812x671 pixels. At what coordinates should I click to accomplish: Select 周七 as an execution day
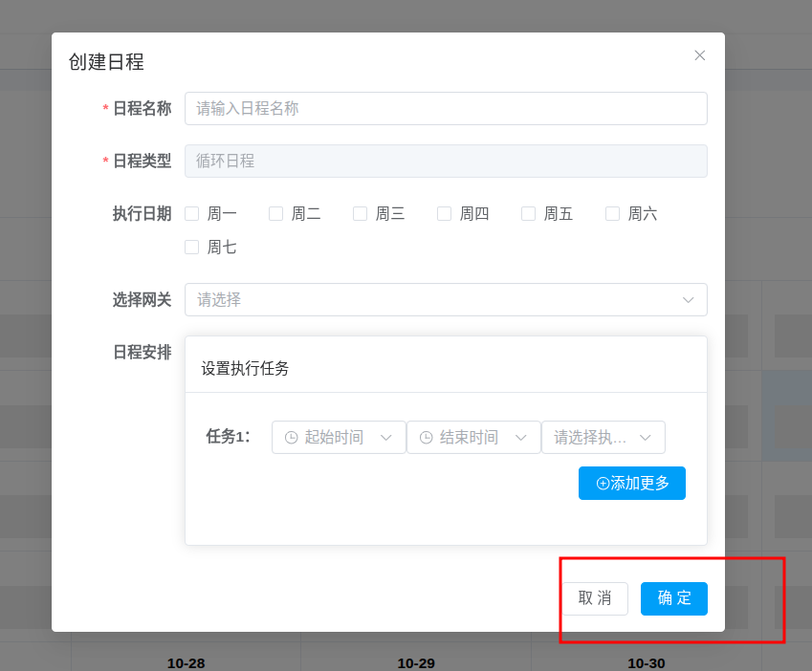[191, 247]
